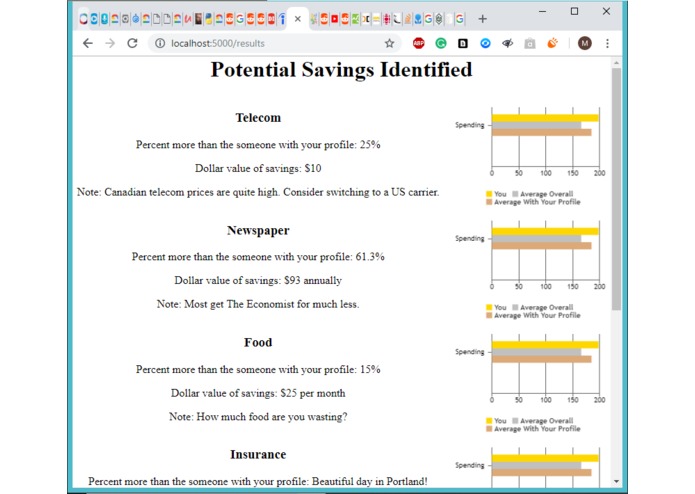Open the green Grammarly extension
This screenshot has width=695, height=494.
pyautogui.click(x=441, y=43)
